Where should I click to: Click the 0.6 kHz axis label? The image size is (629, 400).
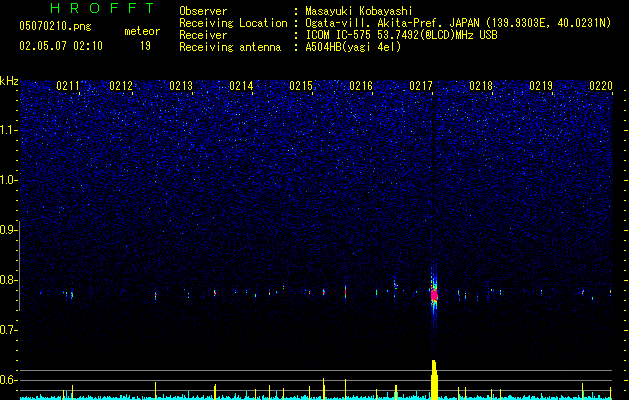[x=8, y=380]
